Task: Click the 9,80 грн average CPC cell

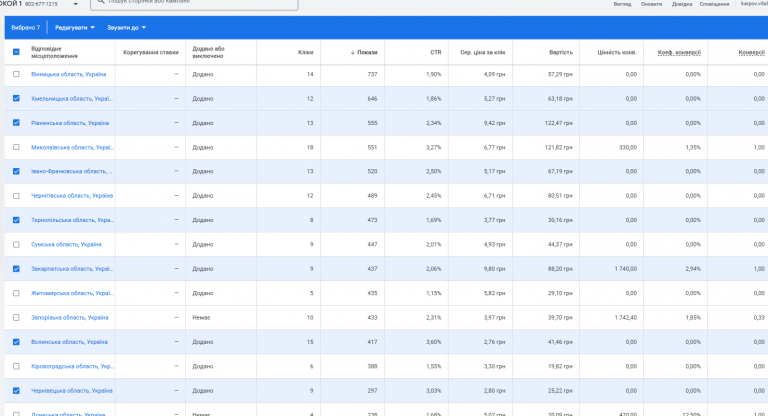Action: click(492, 269)
